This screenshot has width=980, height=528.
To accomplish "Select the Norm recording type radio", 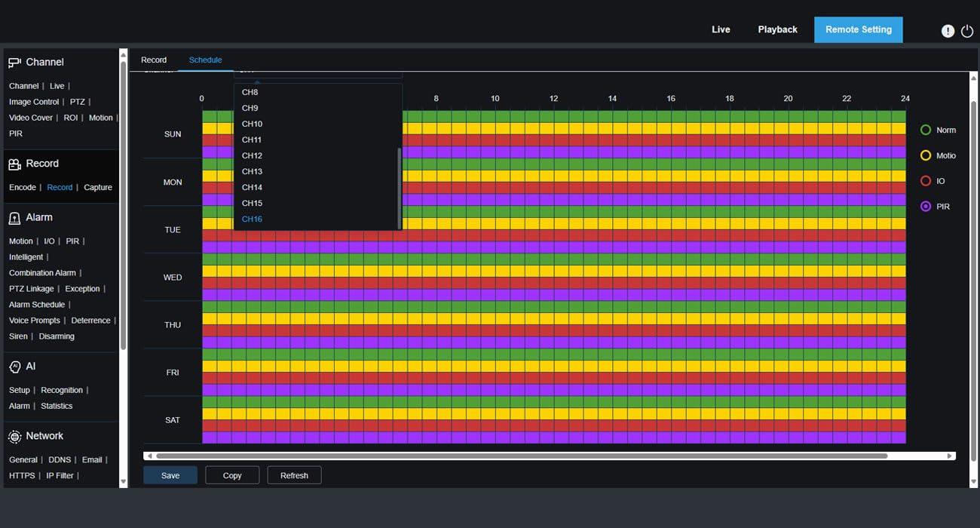I will pyautogui.click(x=926, y=130).
